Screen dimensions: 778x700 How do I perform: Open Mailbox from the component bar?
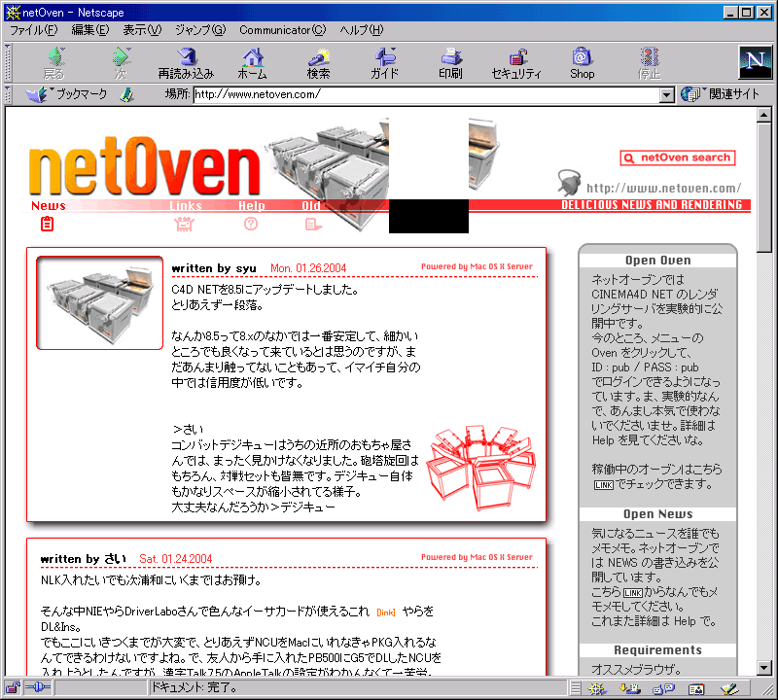click(x=629, y=688)
